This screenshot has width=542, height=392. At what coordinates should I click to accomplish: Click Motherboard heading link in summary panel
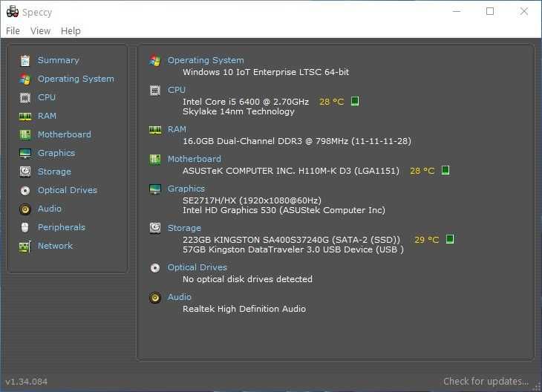click(195, 159)
